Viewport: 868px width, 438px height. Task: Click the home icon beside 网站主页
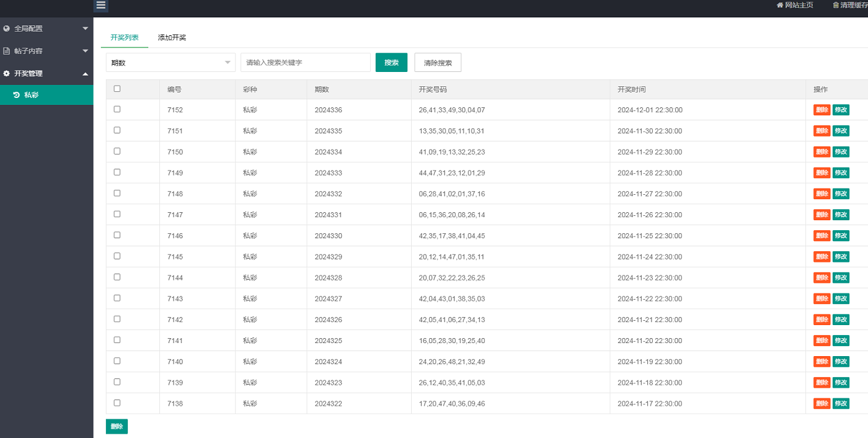pyautogui.click(x=780, y=5)
